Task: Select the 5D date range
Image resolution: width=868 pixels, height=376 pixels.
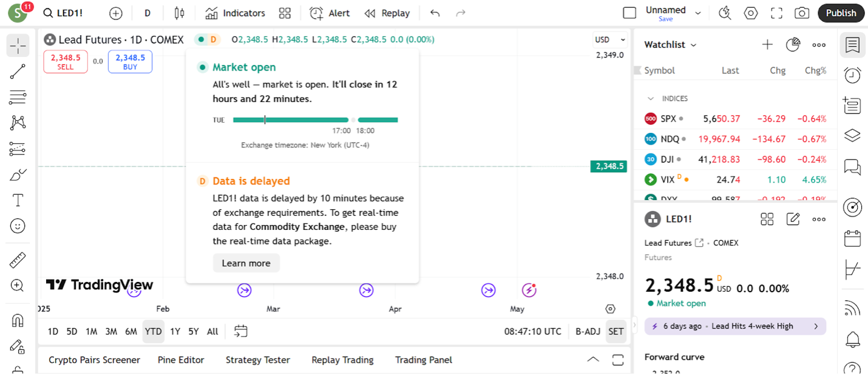Action: click(72, 331)
